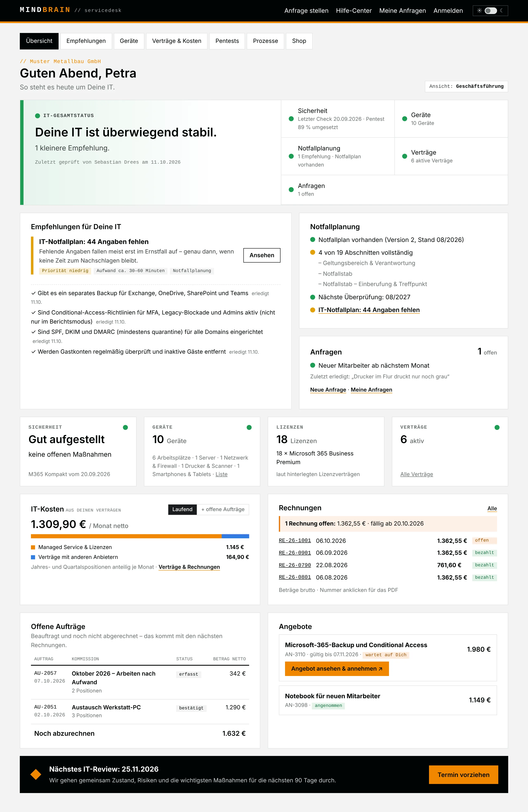The image size is (528, 812).
Task: Switch to the Empfehlungen tab
Action: click(86, 41)
